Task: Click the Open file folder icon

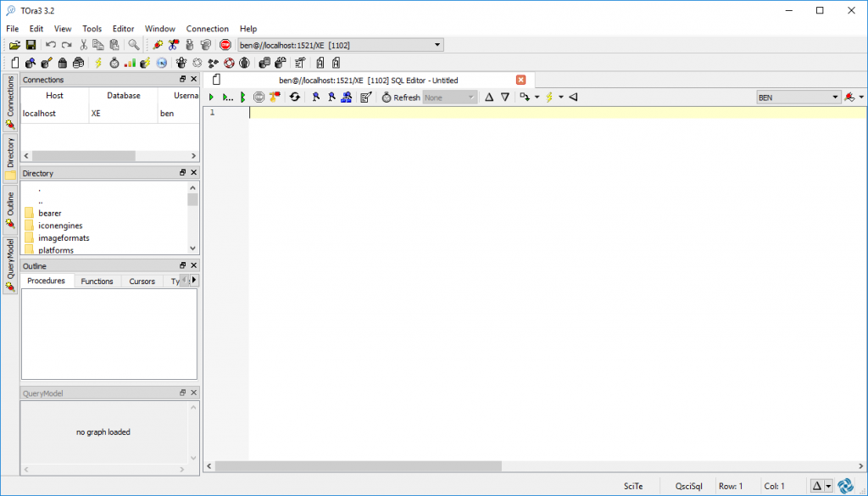Action: tap(14, 45)
